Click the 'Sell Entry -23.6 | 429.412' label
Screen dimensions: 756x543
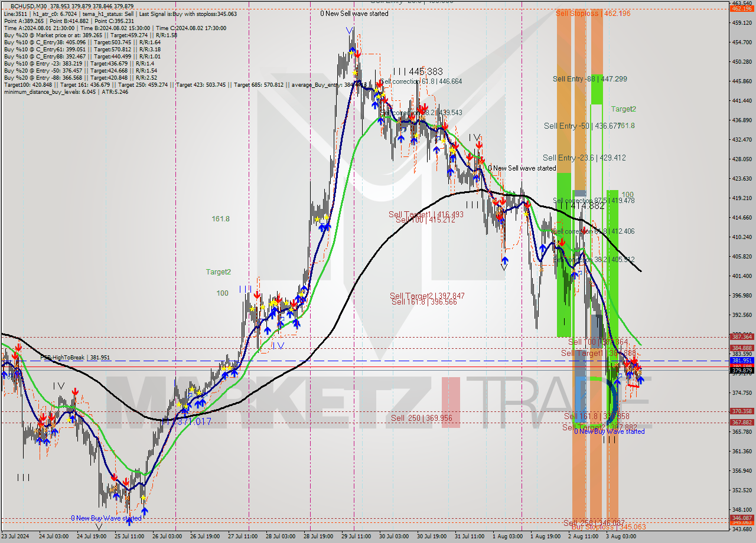point(584,158)
